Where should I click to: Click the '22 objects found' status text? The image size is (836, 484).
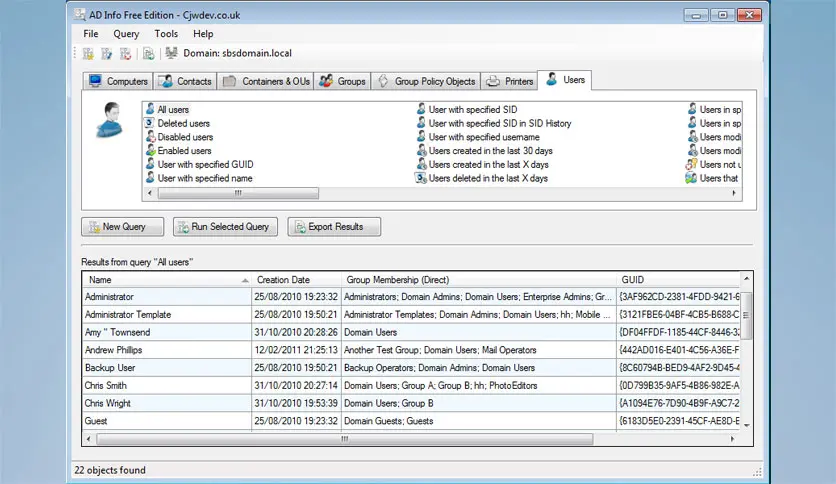click(110, 470)
